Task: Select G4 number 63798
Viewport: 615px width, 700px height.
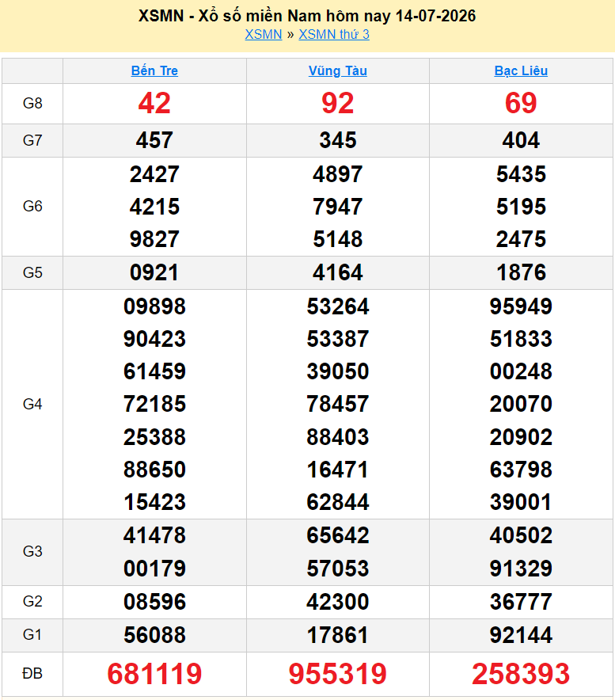Action: tap(521, 470)
